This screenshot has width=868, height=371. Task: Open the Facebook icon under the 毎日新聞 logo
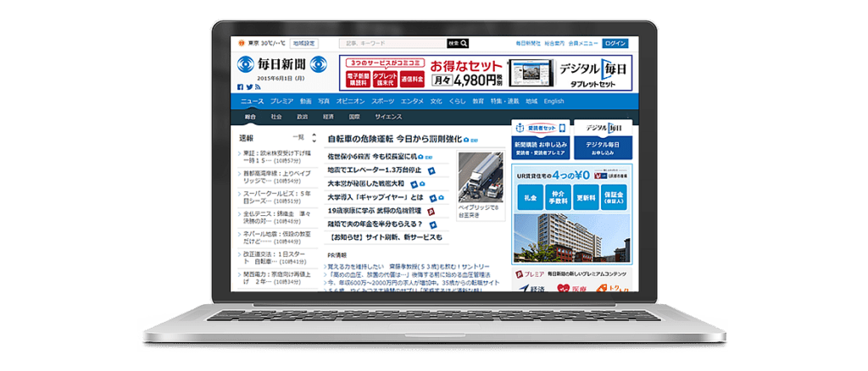240,86
